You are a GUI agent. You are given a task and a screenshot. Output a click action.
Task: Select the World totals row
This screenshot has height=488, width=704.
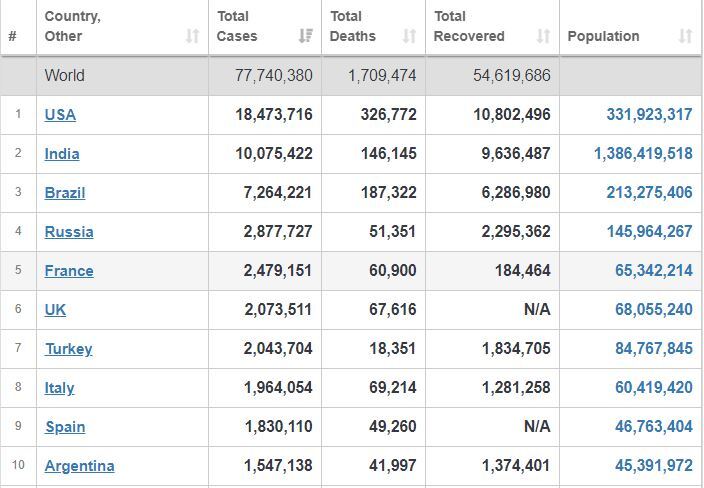[351, 75]
